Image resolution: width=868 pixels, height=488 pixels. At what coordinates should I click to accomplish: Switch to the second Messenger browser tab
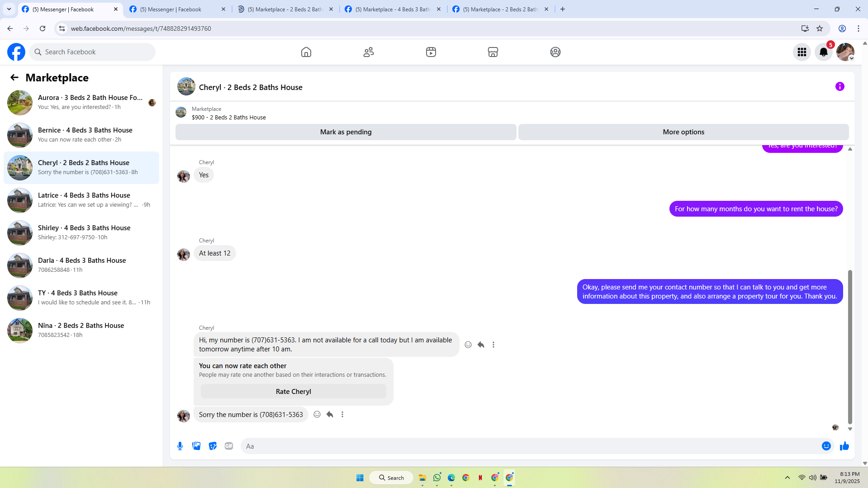tap(177, 9)
